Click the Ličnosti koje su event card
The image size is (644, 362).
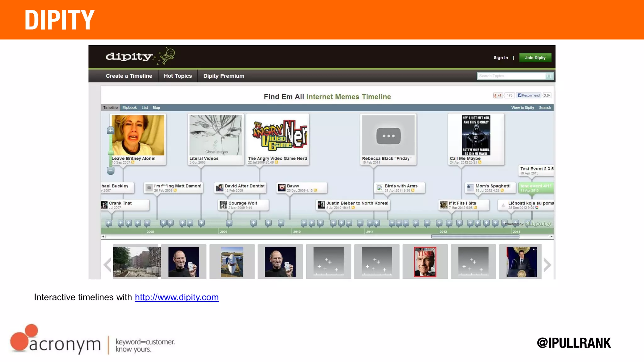tap(526, 205)
